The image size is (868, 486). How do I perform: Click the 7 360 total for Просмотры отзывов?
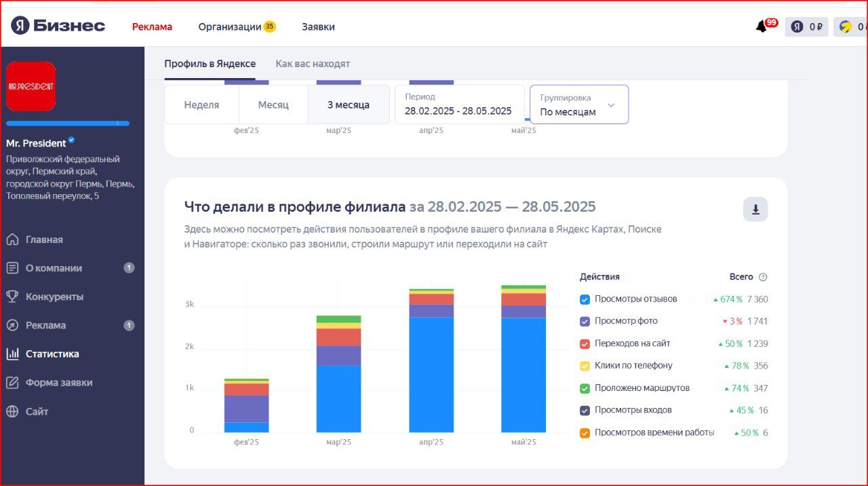pyautogui.click(x=757, y=299)
